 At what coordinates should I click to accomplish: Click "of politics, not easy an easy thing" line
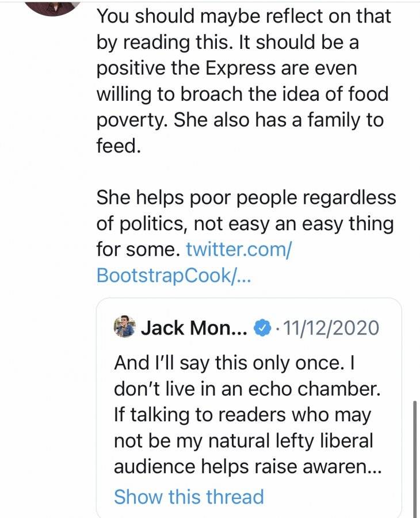(245, 224)
